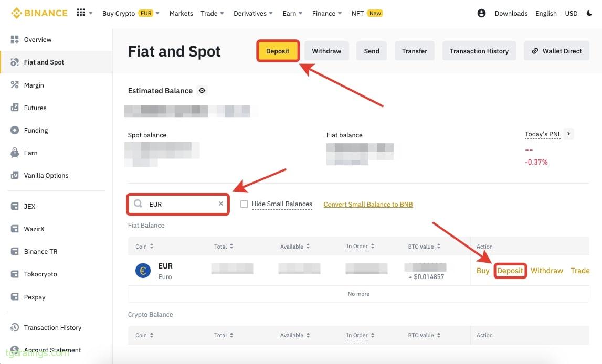Click the Futures sidebar icon
The height and width of the screenshot is (364, 602).
[x=15, y=108]
